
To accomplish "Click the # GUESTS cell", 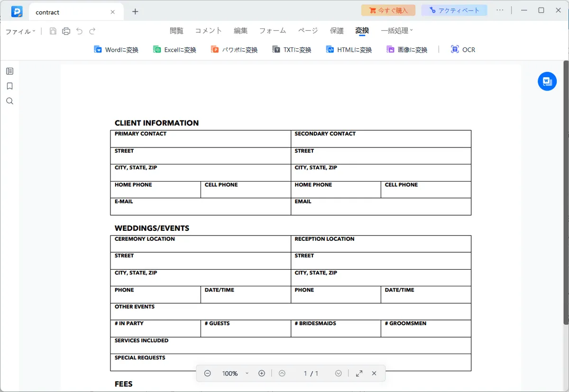I will [246, 328].
